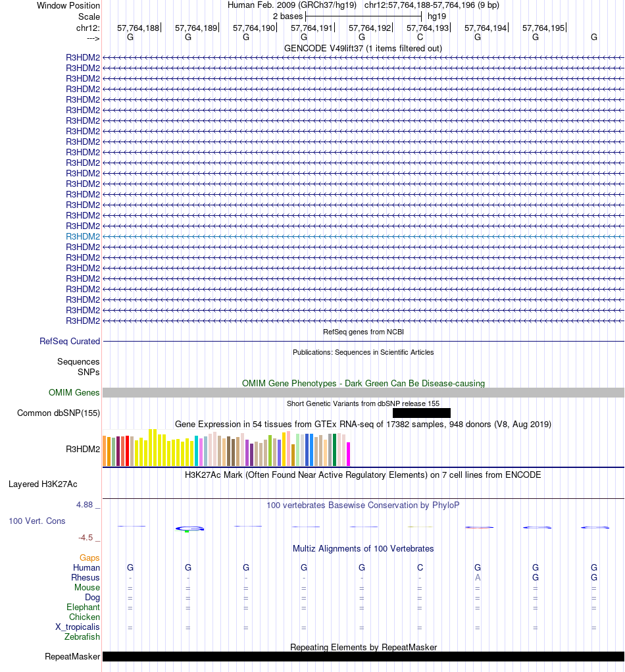This screenshot has width=625, height=672.
Task: Click the Elephant alignment row label
Action: 83,607
